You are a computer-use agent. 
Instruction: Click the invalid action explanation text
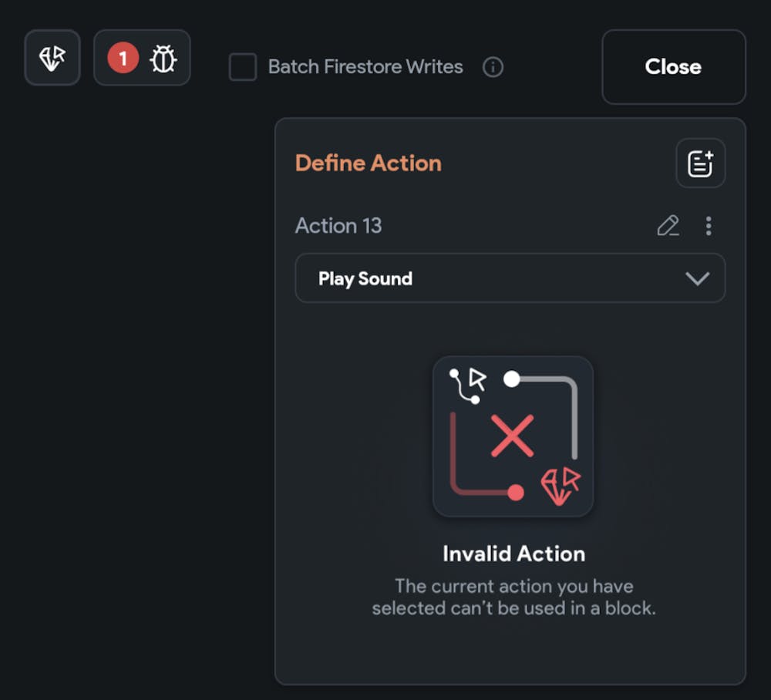click(513, 597)
